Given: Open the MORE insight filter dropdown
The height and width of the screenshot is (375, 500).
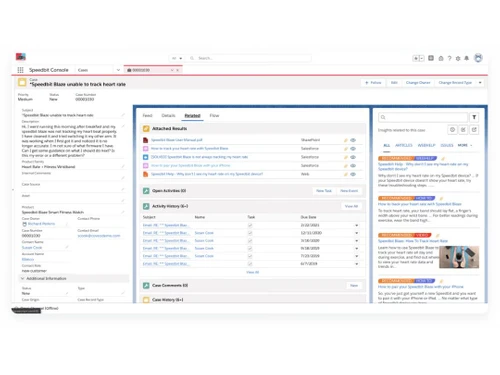Looking at the screenshot, I should 465,145.
